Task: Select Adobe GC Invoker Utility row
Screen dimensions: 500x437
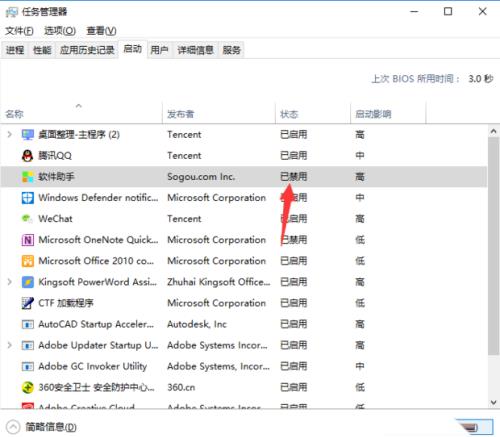Action: [244, 366]
